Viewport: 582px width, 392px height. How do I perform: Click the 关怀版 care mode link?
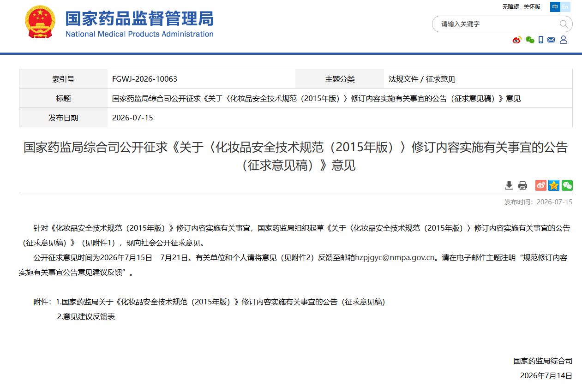tap(532, 7)
